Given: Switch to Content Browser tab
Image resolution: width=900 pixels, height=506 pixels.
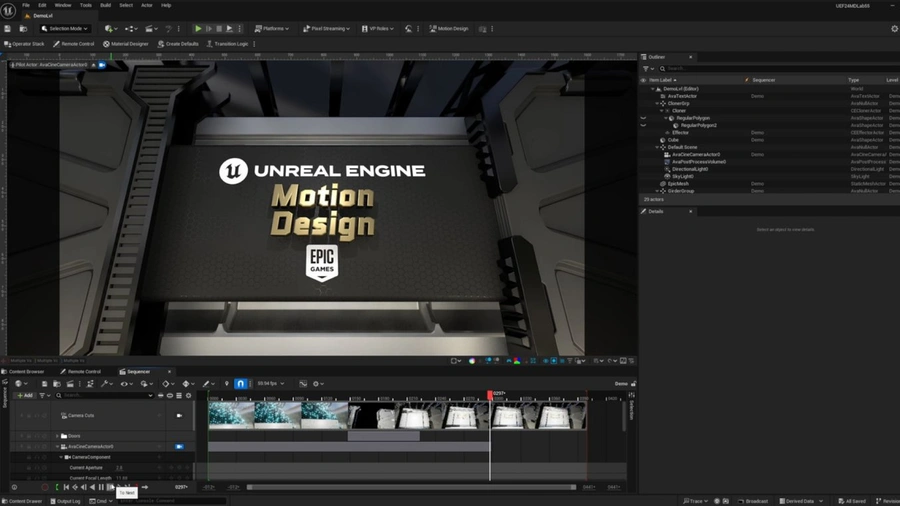Looking at the screenshot, I should 23,372.
